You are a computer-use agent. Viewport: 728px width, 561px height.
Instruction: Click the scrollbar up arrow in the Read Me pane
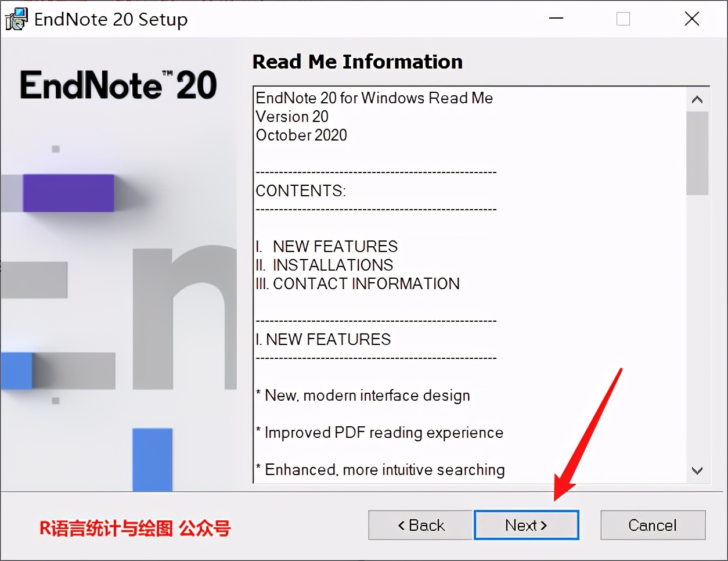click(x=697, y=99)
